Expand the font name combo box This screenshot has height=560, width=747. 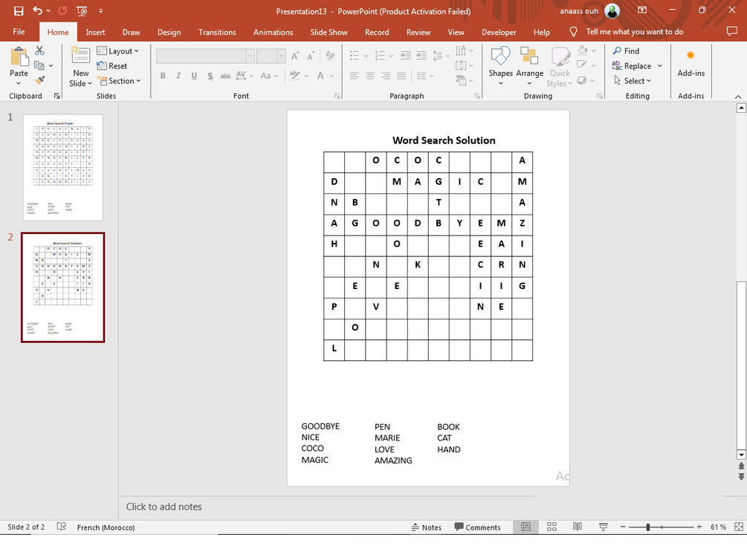point(250,56)
